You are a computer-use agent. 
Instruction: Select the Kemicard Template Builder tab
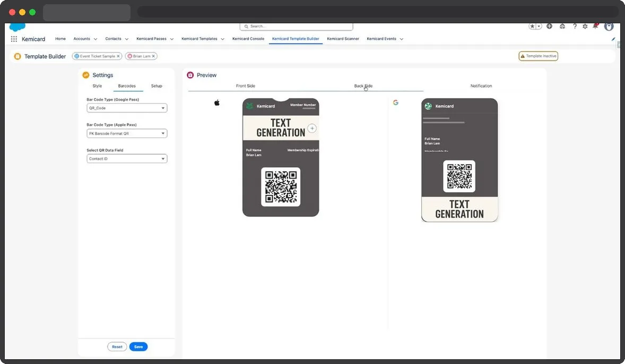[x=296, y=39]
